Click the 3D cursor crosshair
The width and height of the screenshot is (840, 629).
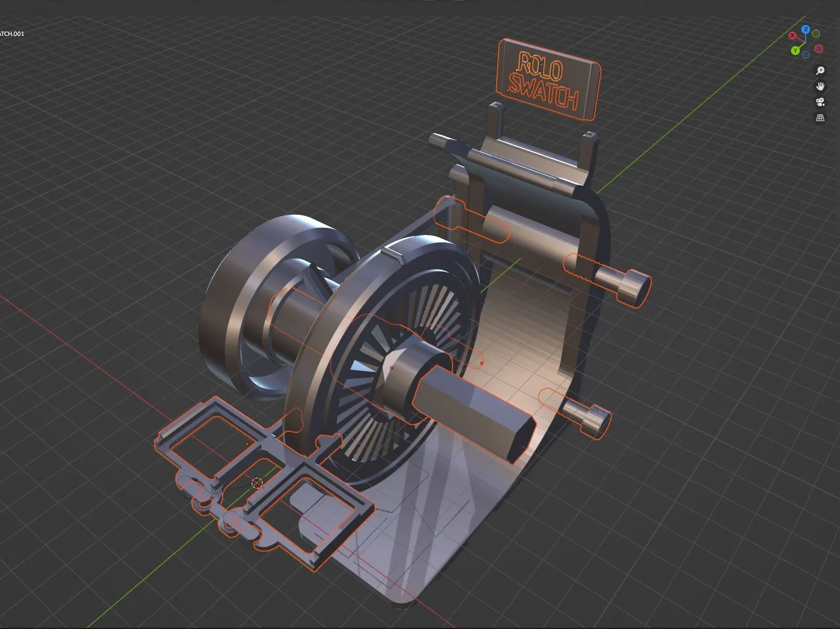(257, 483)
